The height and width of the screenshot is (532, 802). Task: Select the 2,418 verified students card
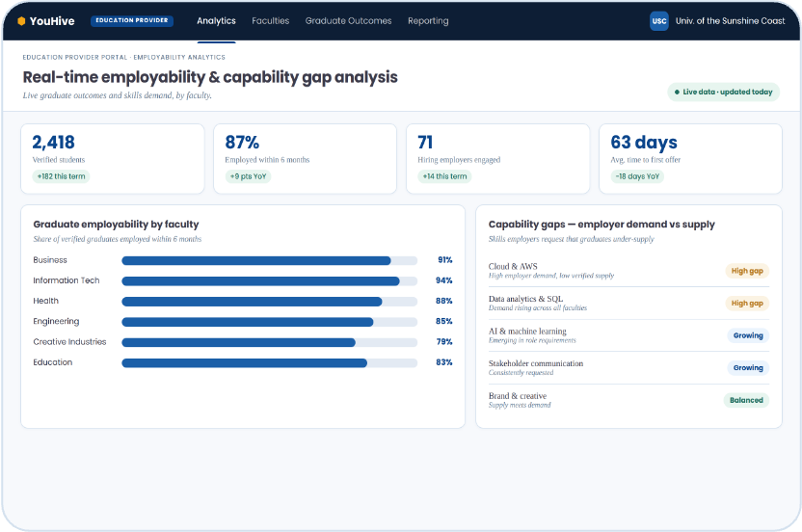(x=113, y=159)
